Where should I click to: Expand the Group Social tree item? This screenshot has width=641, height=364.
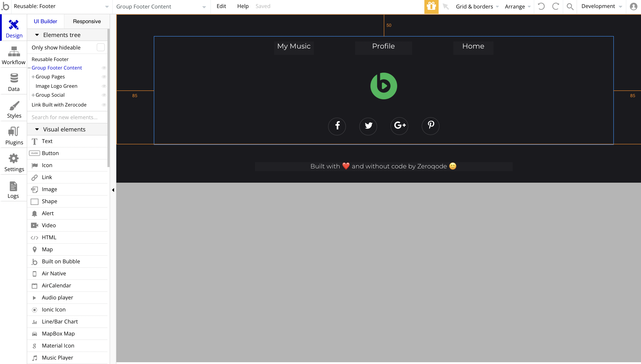click(x=33, y=95)
